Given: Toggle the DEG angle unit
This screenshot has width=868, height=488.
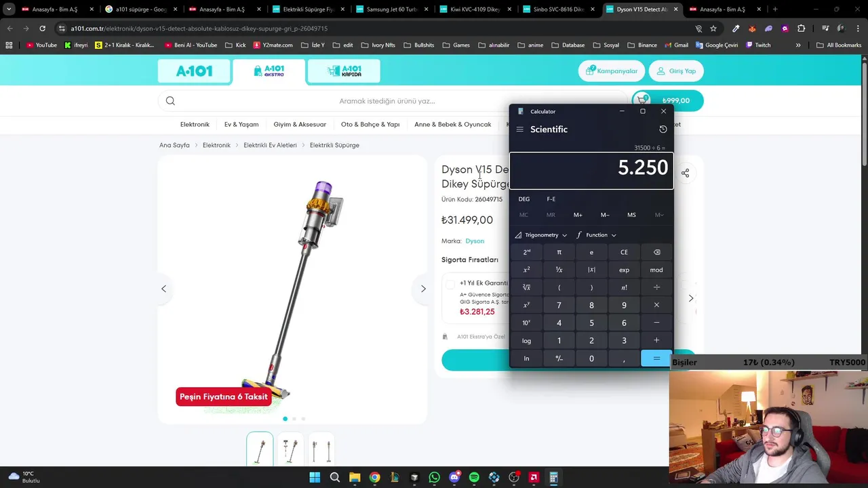Looking at the screenshot, I should tap(524, 199).
